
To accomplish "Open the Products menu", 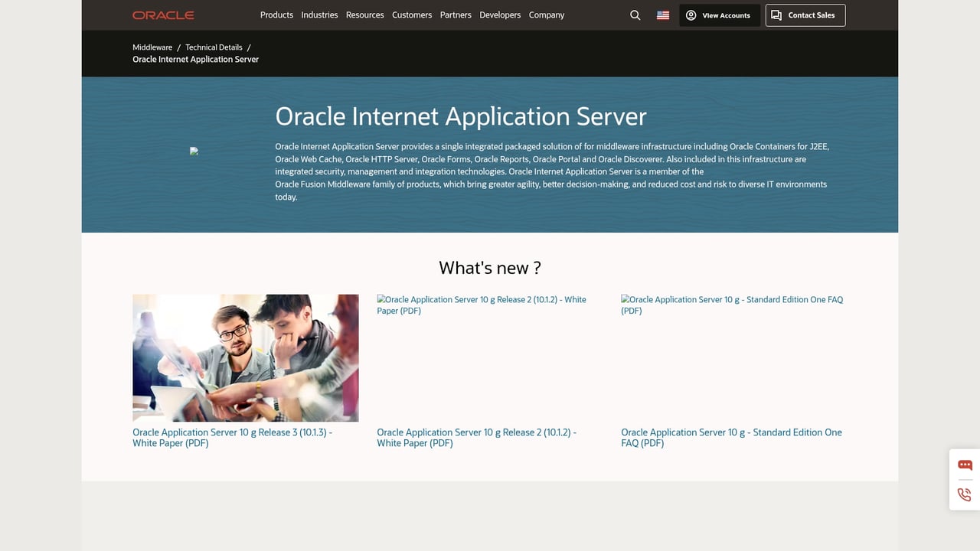I will coord(276,15).
